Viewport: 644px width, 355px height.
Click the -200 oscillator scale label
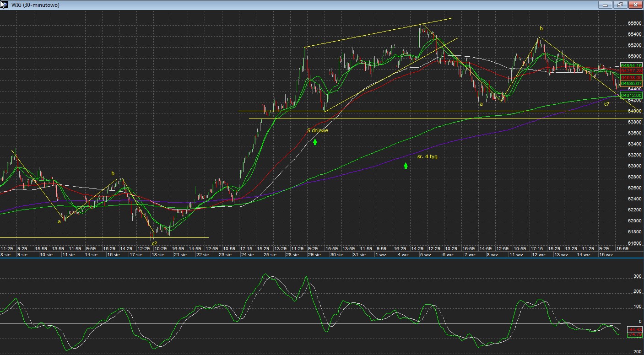(x=636, y=351)
